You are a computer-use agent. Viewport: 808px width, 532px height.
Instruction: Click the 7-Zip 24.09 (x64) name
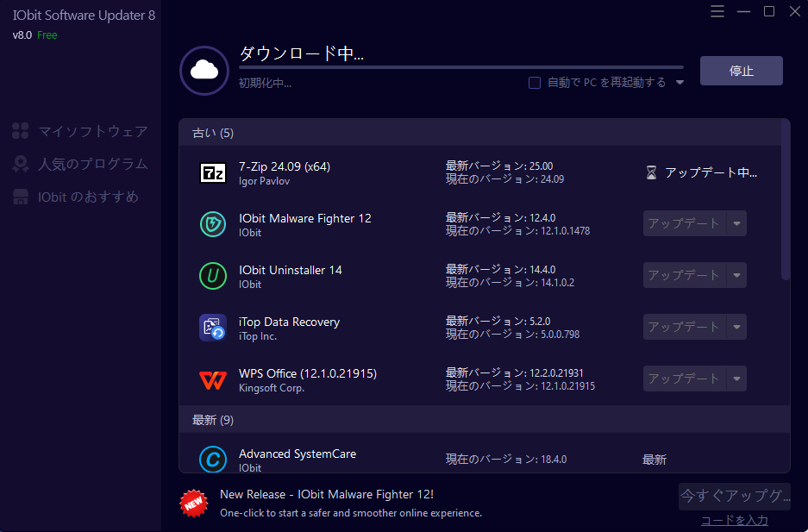(285, 166)
